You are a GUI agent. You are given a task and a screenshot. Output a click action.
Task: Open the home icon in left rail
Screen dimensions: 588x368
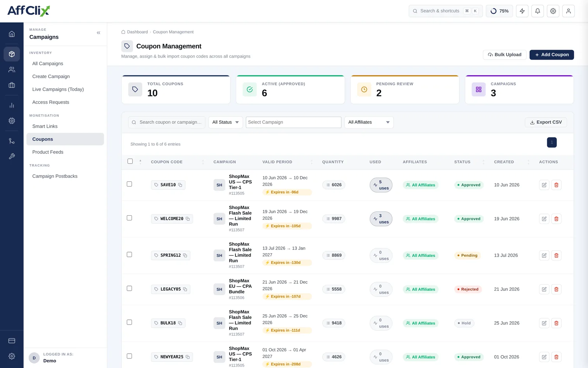pyautogui.click(x=12, y=34)
